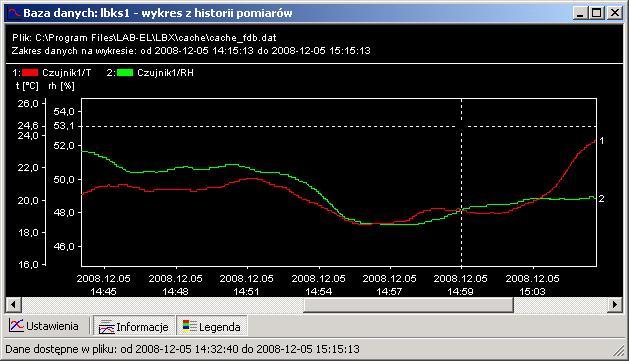629x361 pixels.
Task: Click the colored bars icon beside Legenda
Action: [x=189, y=326]
